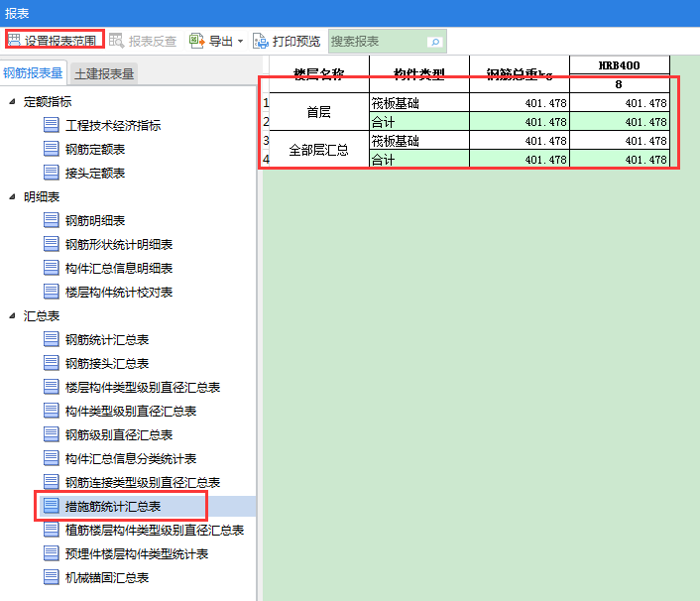
Task: Click 筏板基础 cell in row 1
Action: tap(419, 103)
